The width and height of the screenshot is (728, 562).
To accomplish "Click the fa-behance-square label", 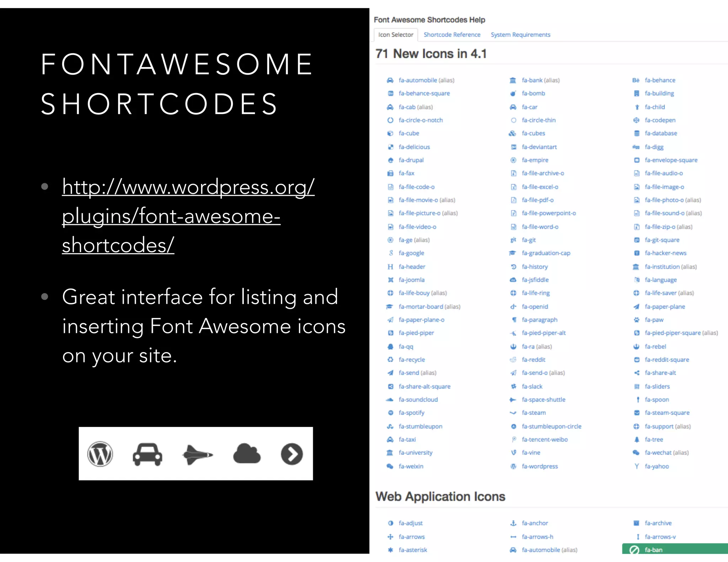I will tap(424, 93).
